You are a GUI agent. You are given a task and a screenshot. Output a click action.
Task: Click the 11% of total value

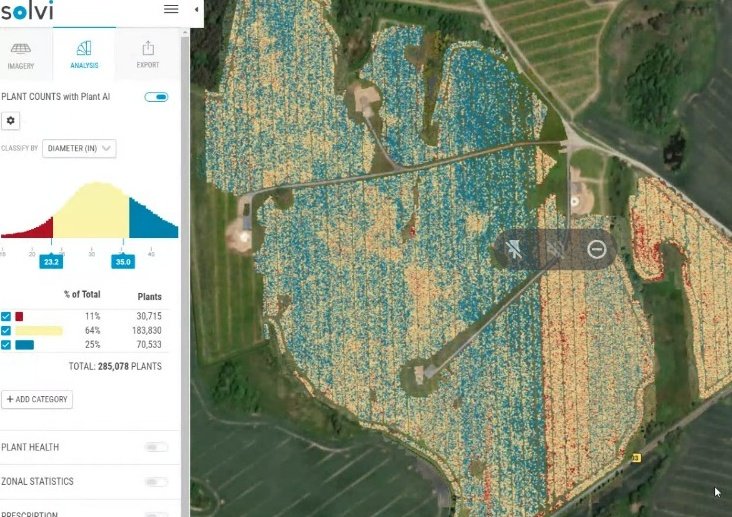click(x=92, y=316)
